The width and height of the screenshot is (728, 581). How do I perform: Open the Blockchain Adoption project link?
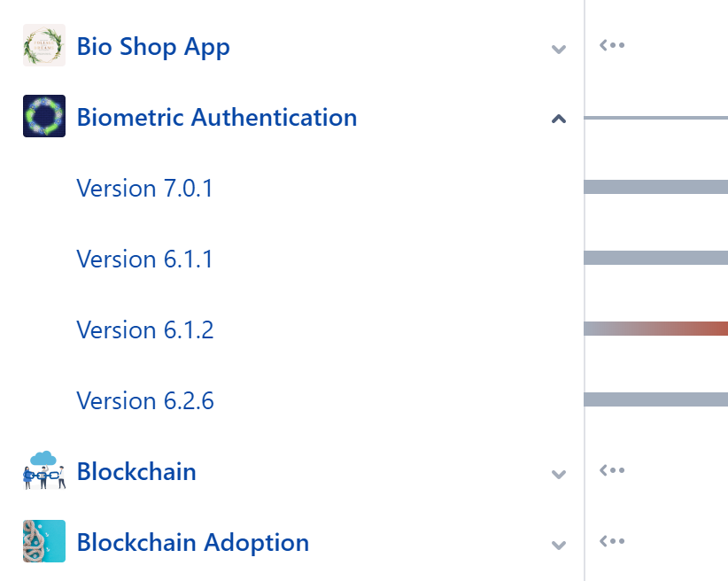[x=193, y=542]
